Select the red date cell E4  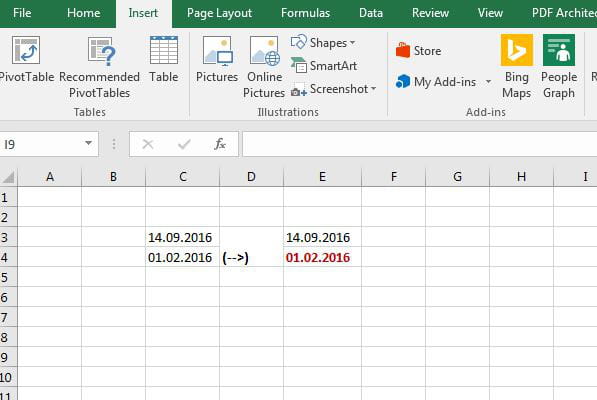click(322, 257)
